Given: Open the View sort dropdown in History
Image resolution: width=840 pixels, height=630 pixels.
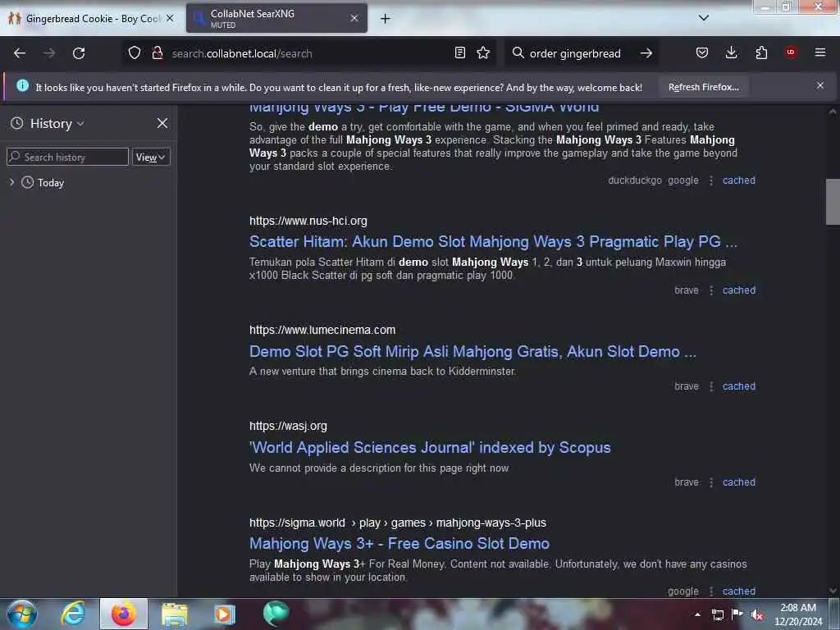Looking at the screenshot, I should tap(151, 157).
